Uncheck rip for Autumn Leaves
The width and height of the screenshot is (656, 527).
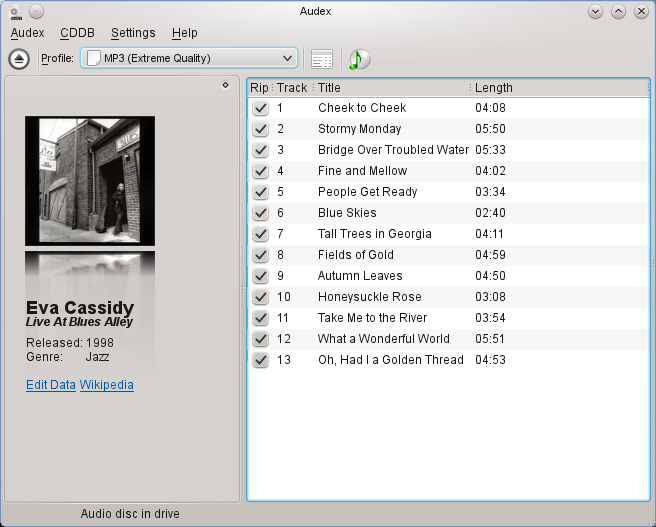point(260,276)
